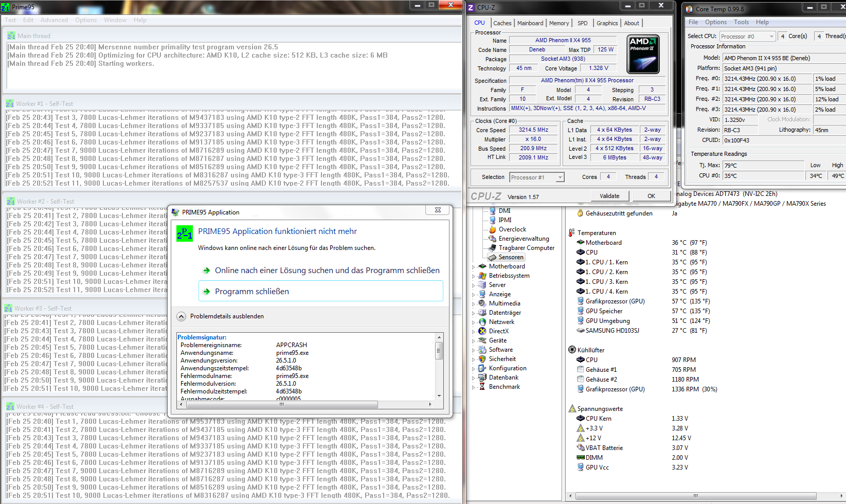Viewport: 846px width, 504px height.
Task: Click the Datenbank icon
Action: click(482, 377)
